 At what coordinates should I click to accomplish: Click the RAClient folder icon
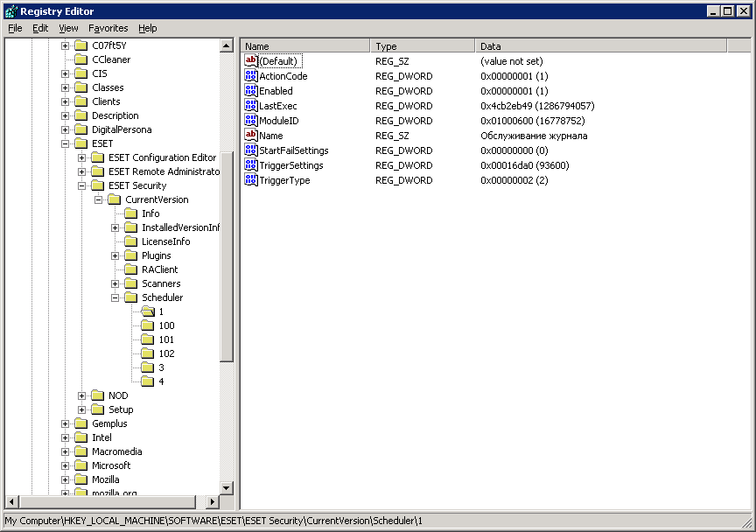130,269
